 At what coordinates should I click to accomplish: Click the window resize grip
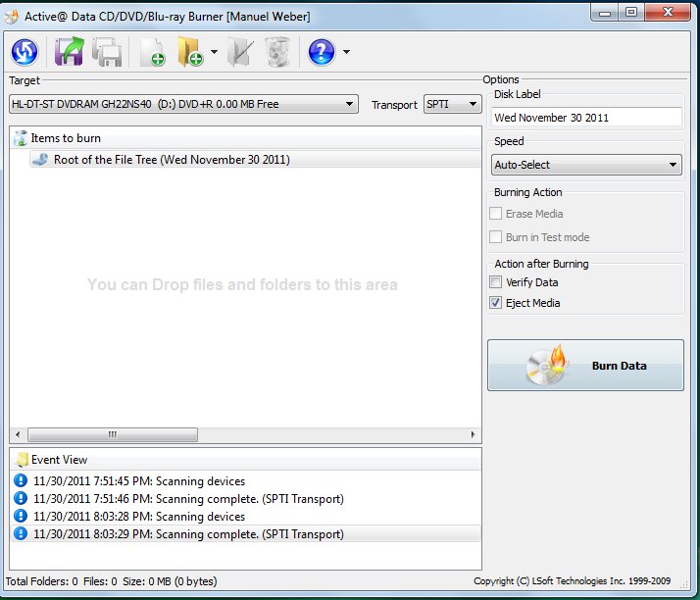tap(684, 583)
